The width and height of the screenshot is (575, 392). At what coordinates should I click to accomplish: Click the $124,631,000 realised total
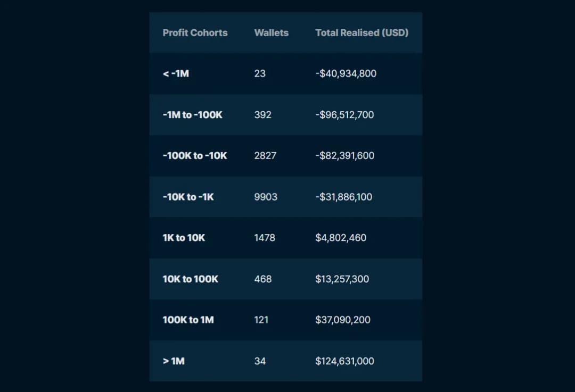click(x=344, y=361)
